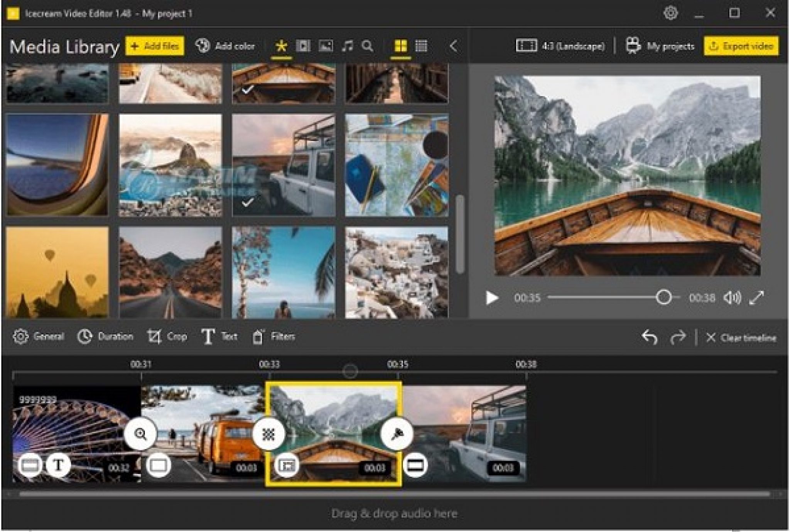Click the preview playback seek slider handle
Screen dimensions: 790x532
pyautogui.click(x=663, y=297)
